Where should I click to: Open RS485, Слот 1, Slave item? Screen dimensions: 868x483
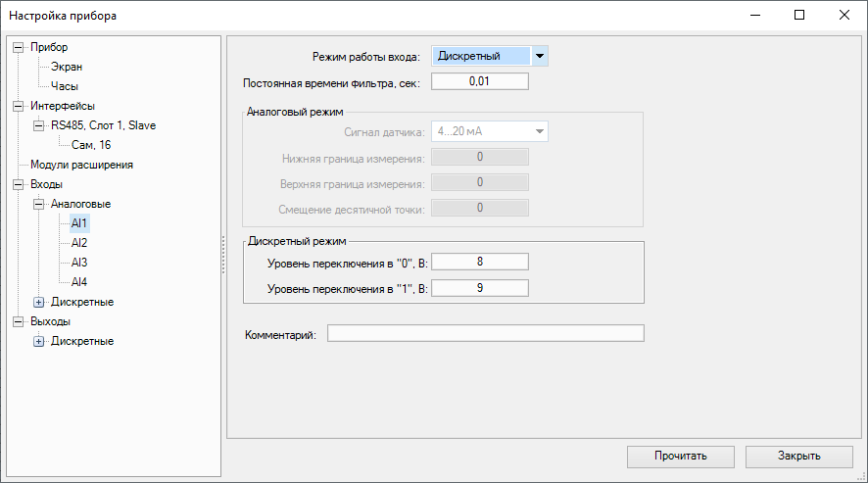103,125
